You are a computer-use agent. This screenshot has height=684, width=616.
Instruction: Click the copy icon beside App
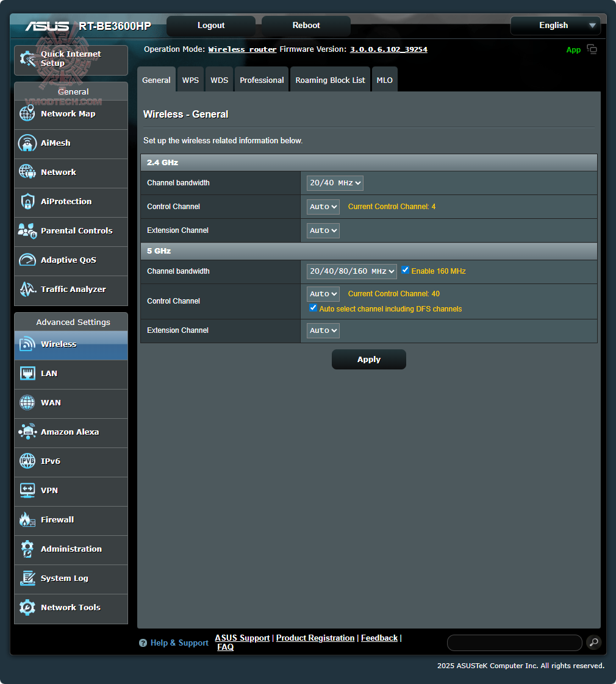(592, 49)
